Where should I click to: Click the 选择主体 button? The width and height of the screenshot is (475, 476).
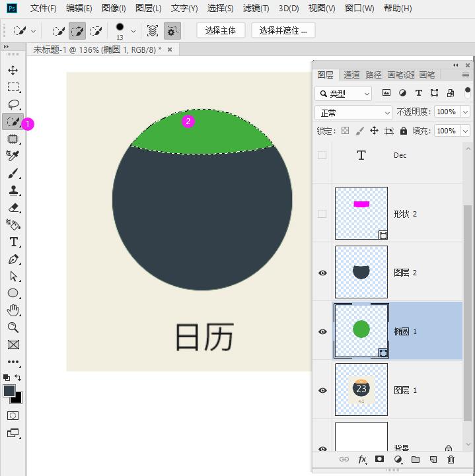click(x=221, y=30)
